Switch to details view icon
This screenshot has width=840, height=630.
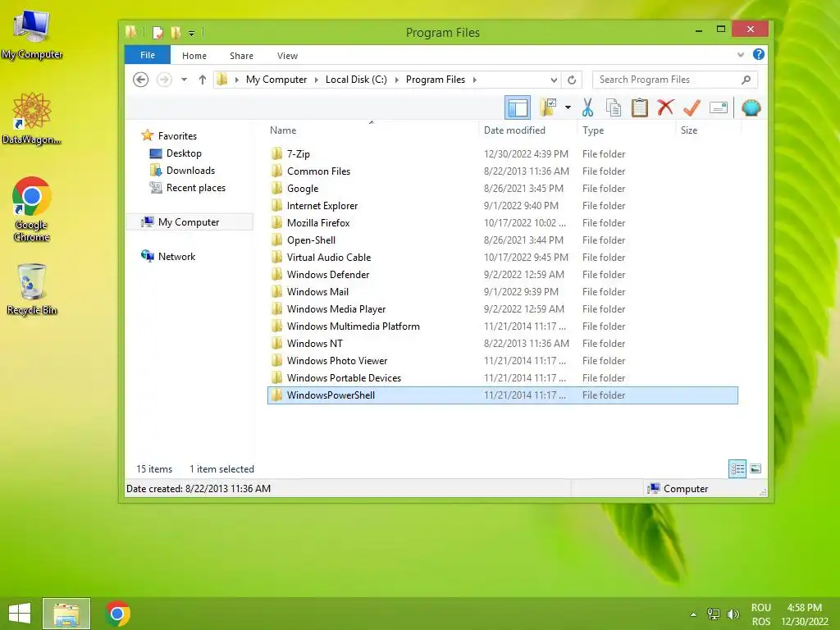(x=737, y=468)
